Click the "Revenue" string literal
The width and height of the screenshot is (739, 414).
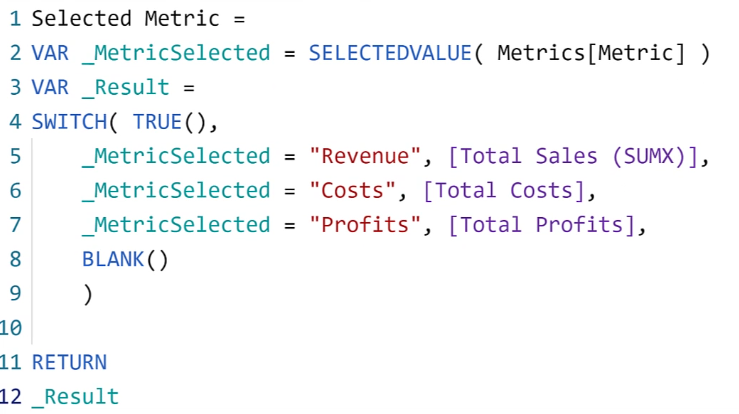365,156
